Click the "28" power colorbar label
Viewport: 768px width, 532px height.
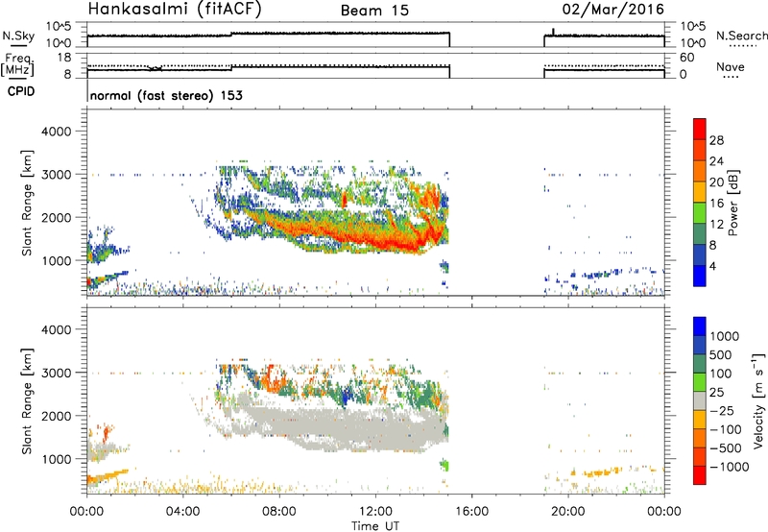(716, 140)
